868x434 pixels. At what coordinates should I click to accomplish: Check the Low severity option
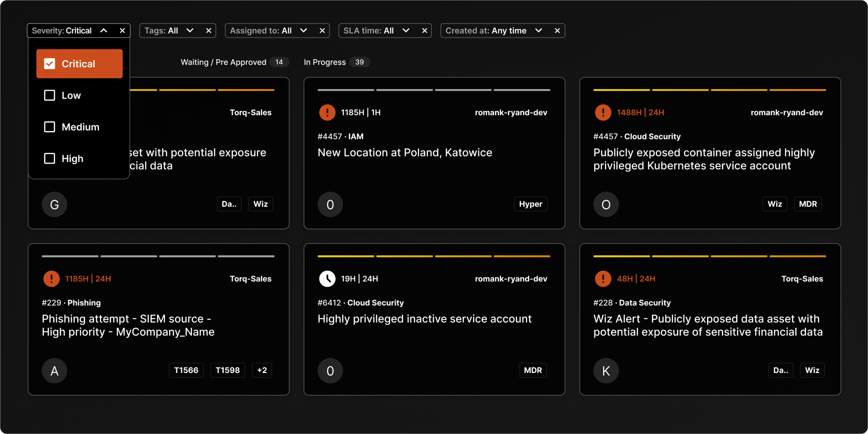[50, 95]
